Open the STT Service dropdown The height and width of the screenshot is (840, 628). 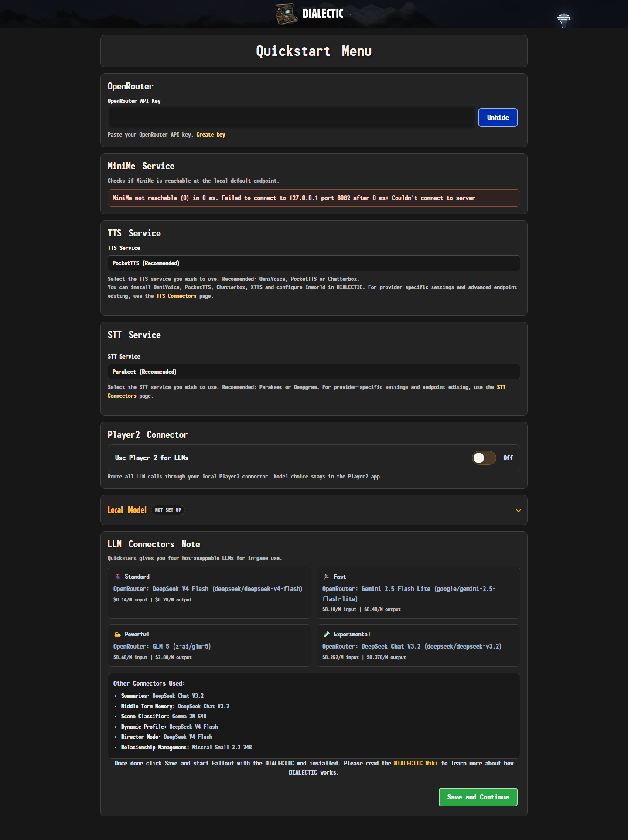click(314, 372)
